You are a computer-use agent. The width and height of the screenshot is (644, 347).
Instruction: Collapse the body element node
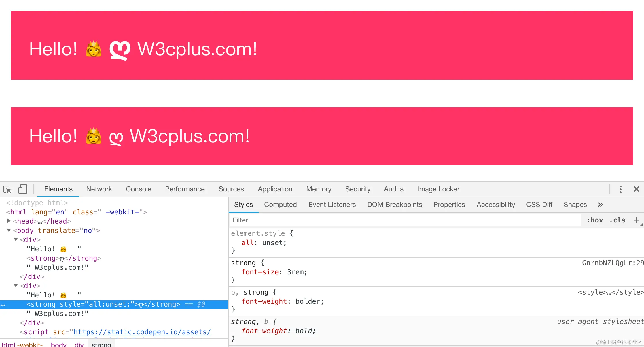tap(9, 230)
